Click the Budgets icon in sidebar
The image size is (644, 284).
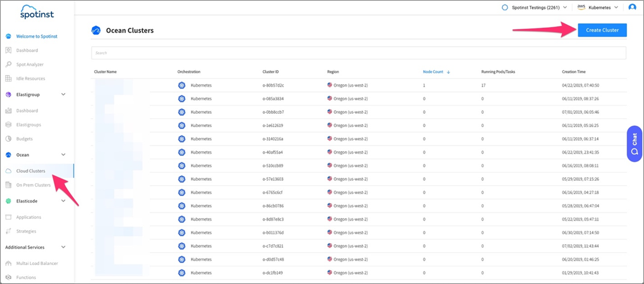[8, 139]
